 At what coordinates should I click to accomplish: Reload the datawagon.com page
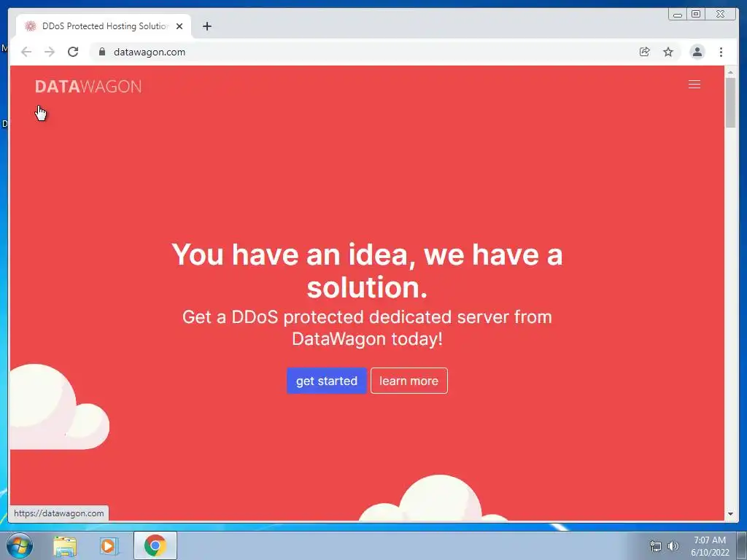73,52
